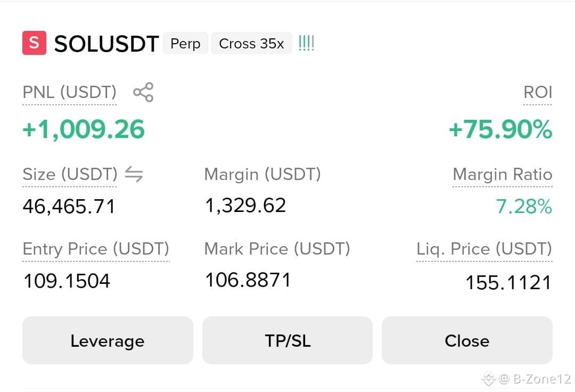Viewport: 575px width, 392px height.
Task: Set TP/SL for the position
Action: [287, 340]
